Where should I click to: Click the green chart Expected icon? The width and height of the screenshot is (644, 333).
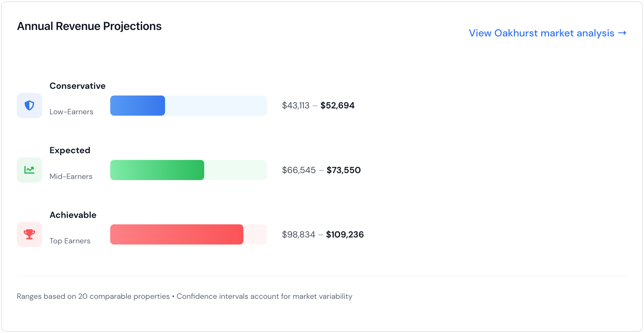click(29, 170)
